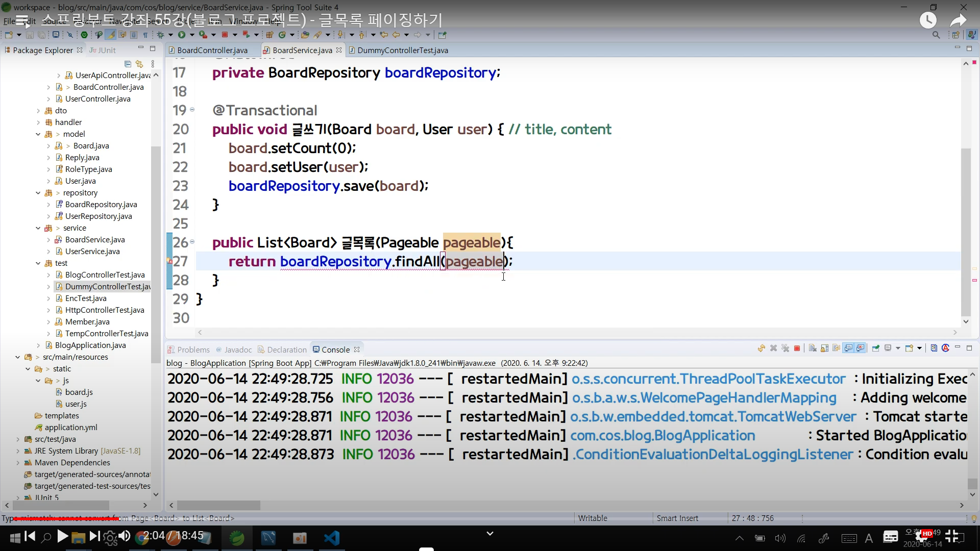Click the video Share arrow icon
Viewport: 980px width, 551px height.
pyautogui.click(x=958, y=20)
